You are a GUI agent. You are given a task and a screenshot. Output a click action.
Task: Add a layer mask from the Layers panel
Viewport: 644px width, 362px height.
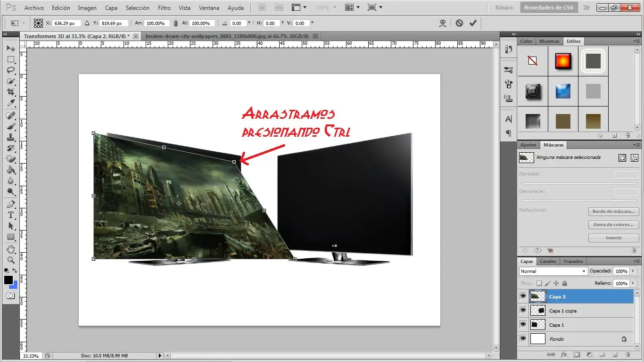coord(576,354)
